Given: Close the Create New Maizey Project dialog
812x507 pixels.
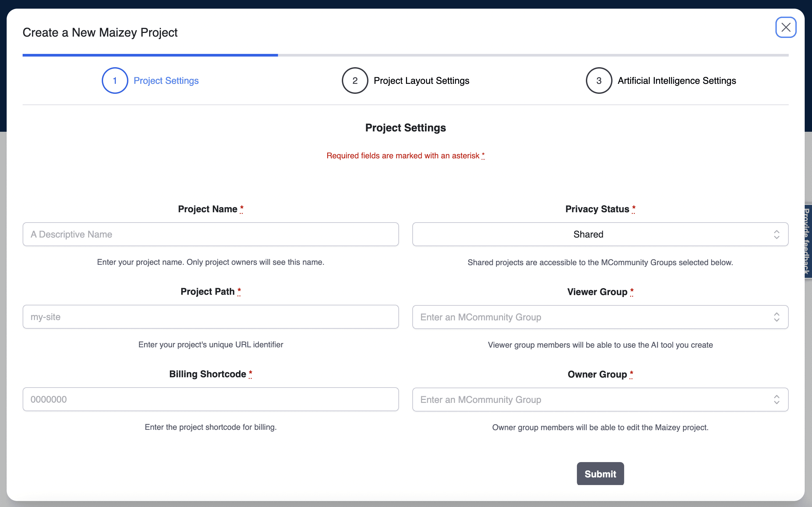Looking at the screenshot, I should click(785, 27).
